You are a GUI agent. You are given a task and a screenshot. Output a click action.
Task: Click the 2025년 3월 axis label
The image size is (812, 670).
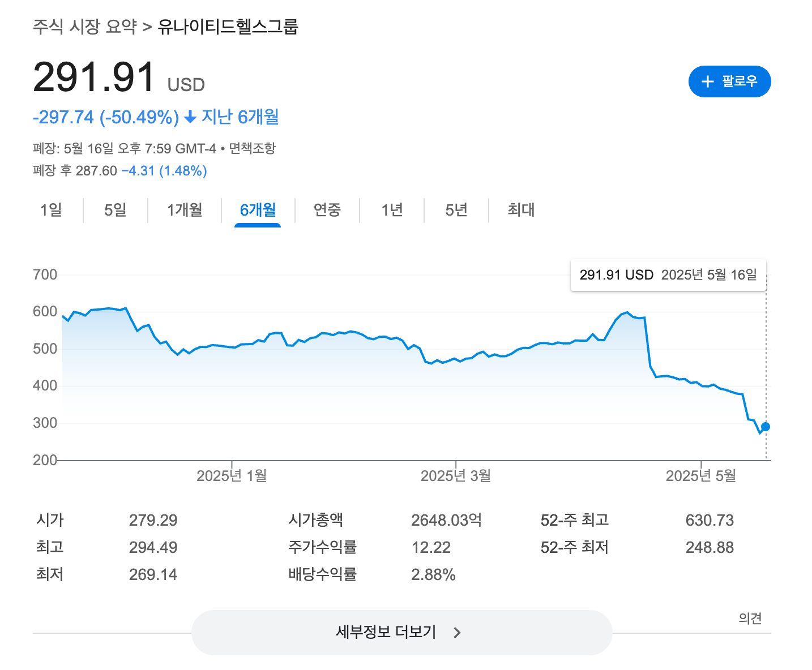pyautogui.click(x=456, y=476)
